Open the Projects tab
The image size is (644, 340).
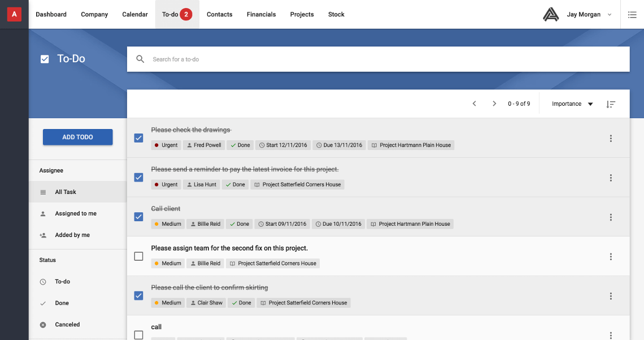[x=302, y=14]
